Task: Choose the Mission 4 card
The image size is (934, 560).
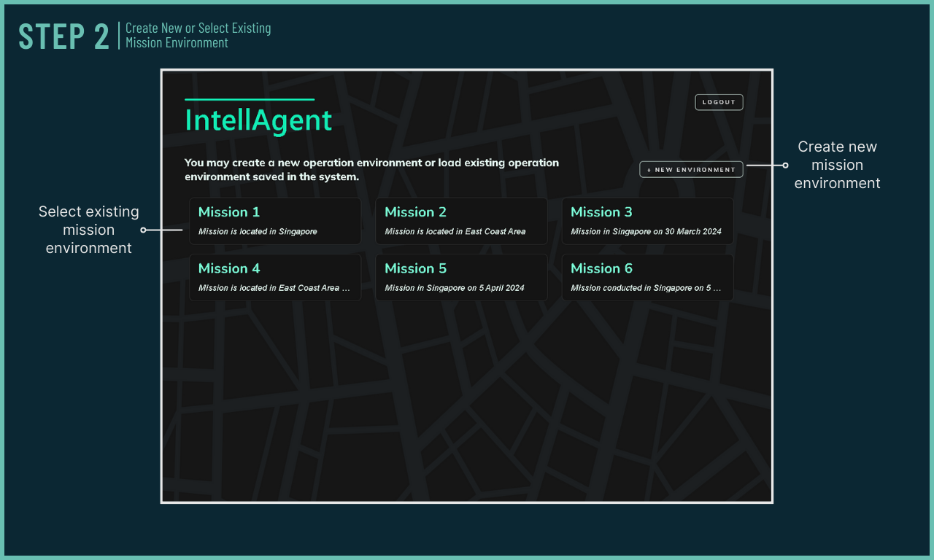Action: [275, 277]
